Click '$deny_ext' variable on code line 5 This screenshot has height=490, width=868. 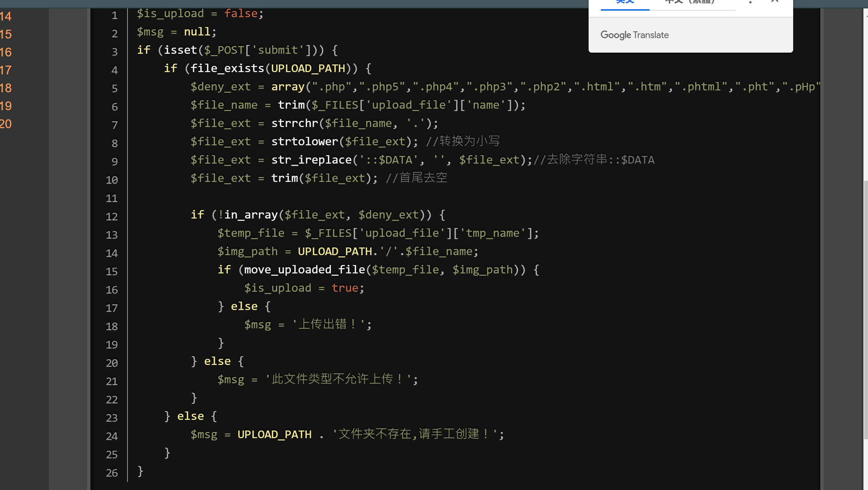click(x=221, y=87)
